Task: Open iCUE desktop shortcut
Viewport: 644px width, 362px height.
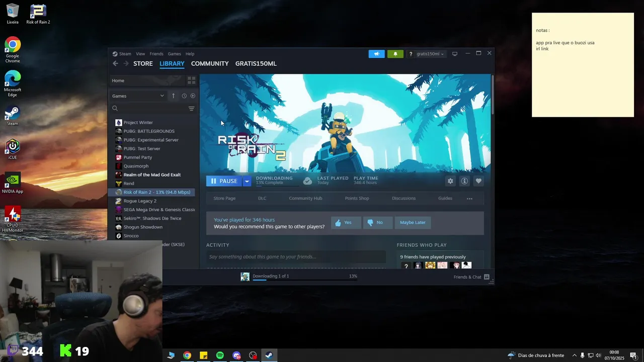Action: (x=13, y=149)
